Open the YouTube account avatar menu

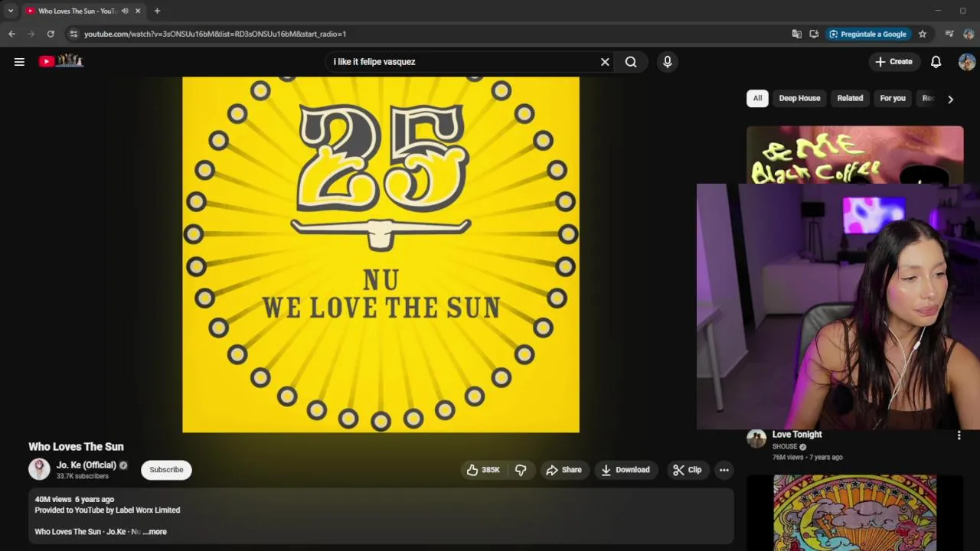point(967,62)
